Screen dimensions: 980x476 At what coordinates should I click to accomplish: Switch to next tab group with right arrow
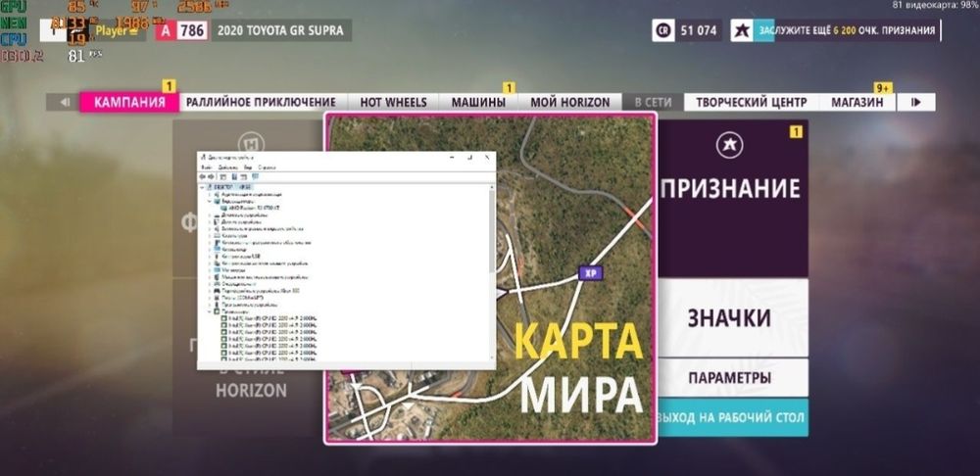pyautogui.click(x=916, y=103)
